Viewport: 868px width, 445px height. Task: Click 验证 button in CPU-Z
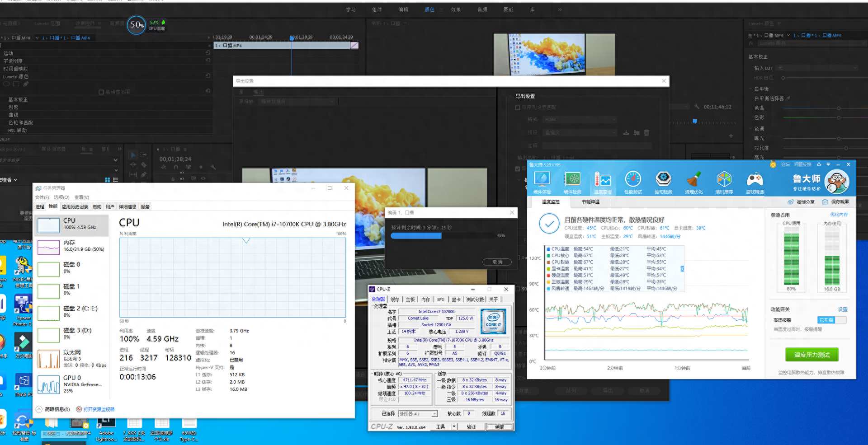pyautogui.click(x=471, y=426)
